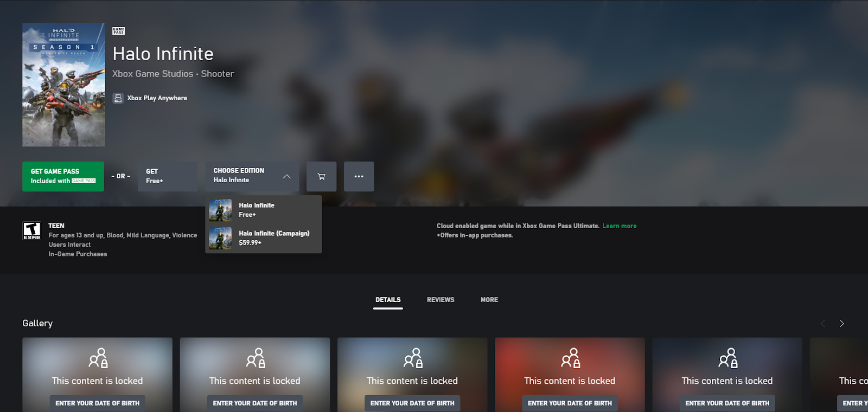The image size is (868, 412).
Task: Switch to the Details tab
Action: 388,300
